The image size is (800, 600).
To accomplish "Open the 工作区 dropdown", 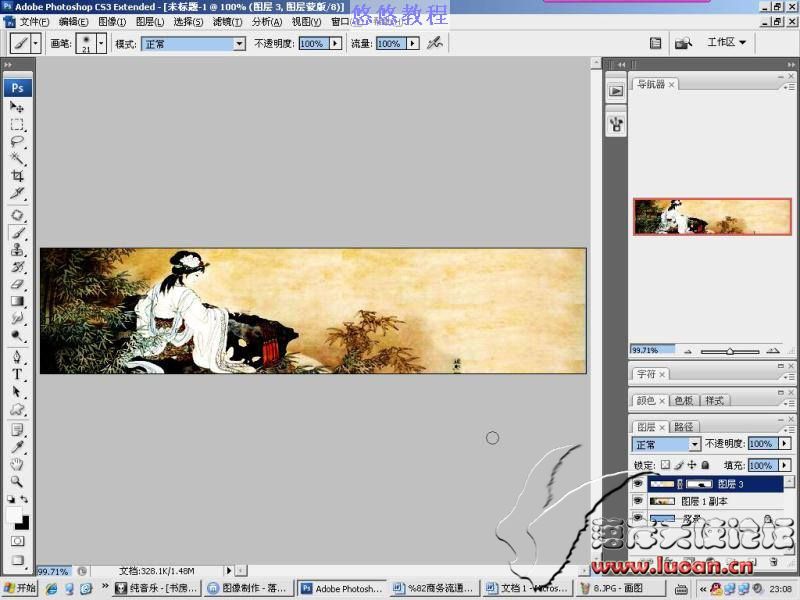I will [727, 42].
